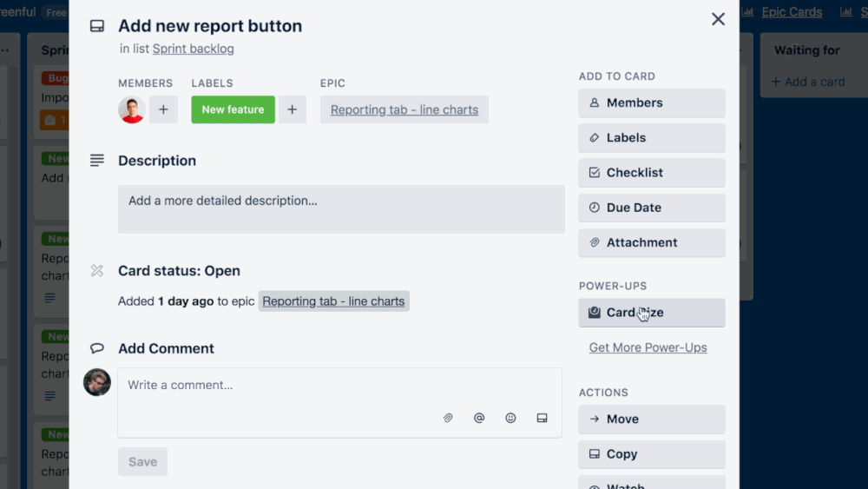This screenshot has height=489, width=868.
Task: Click the description text area
Action: coord(341,209)
